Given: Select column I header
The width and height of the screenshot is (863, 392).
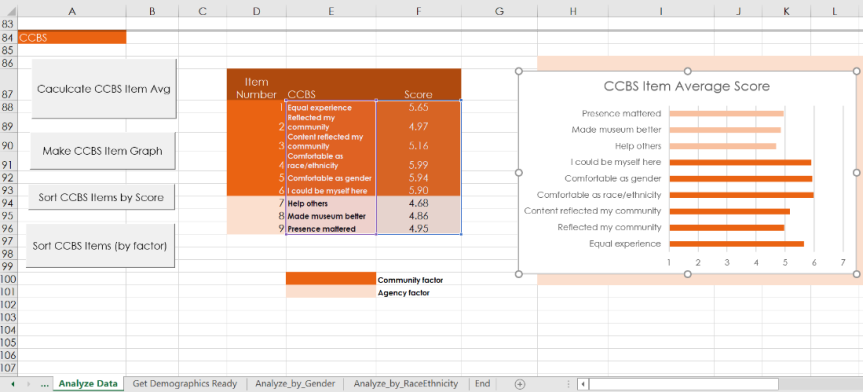Looking at the screenshot, I should click(661, 11).
